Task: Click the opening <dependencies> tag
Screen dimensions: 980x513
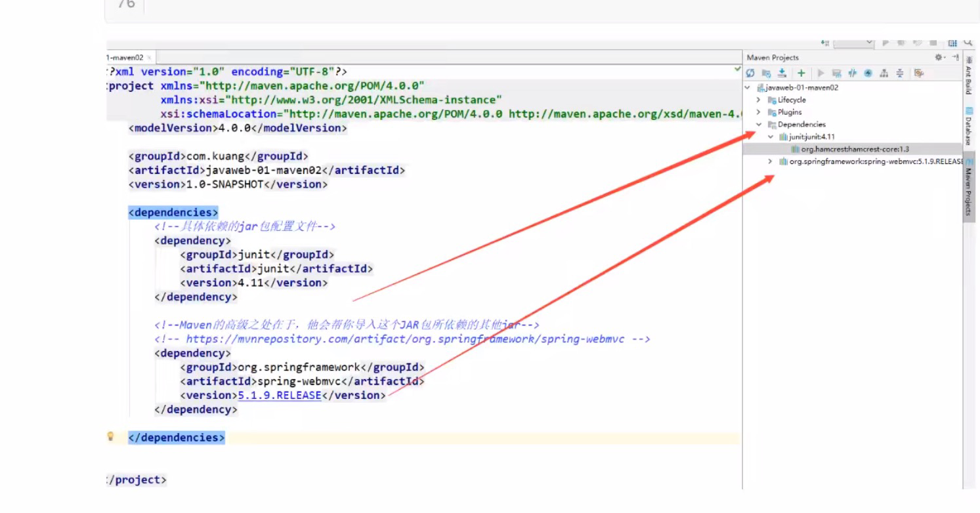Action: (173, 213)
